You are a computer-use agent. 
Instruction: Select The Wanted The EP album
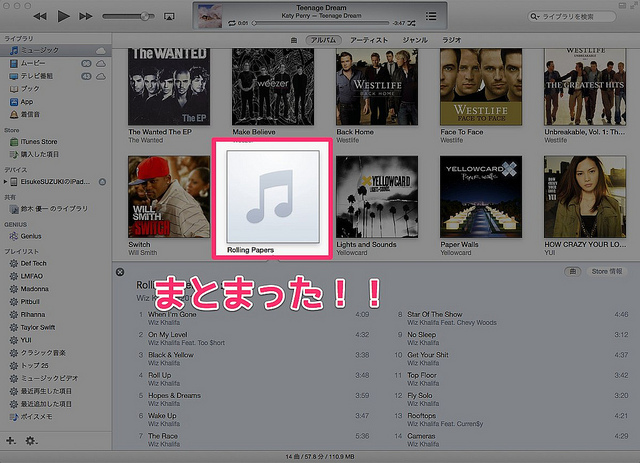pyautogui.click(x=169, y=87)
